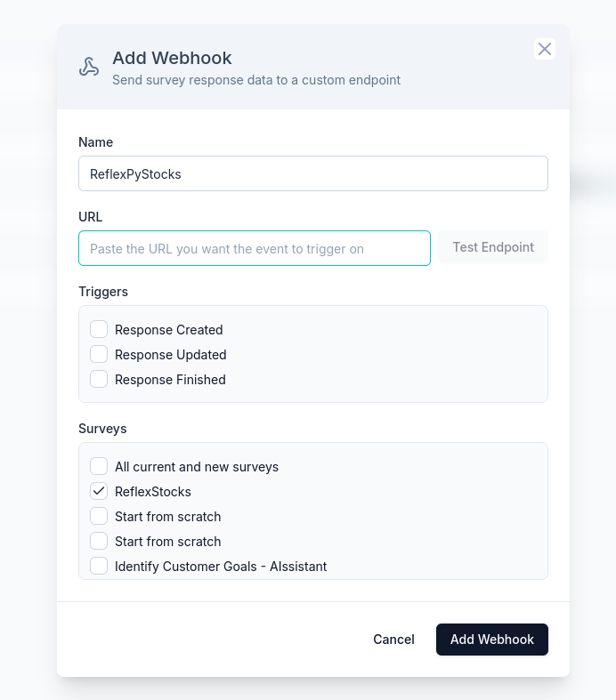Enable the Response Created trigger
The image size is (616, 700).
99,329
